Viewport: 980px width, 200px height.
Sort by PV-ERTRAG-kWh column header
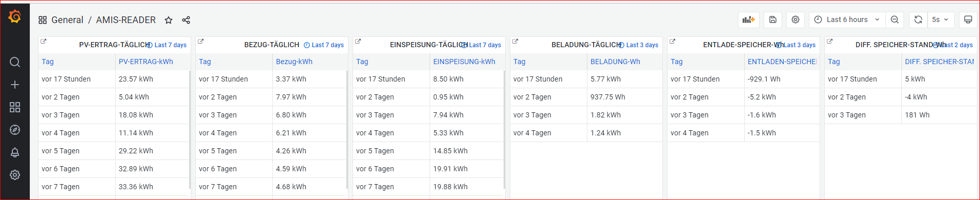(x=146, y=62)
